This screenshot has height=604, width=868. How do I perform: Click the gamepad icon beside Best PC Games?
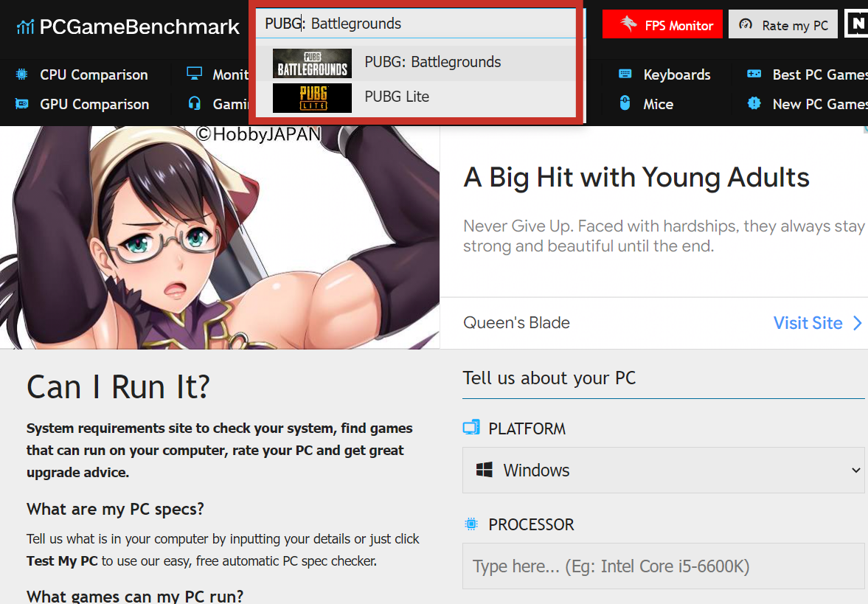[x=754, y=74]
